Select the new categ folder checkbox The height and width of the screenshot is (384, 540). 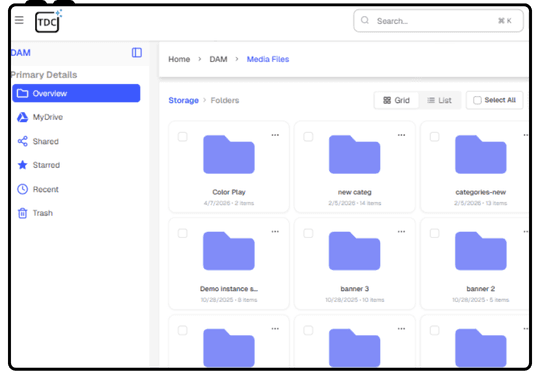(x=308, y=137)
